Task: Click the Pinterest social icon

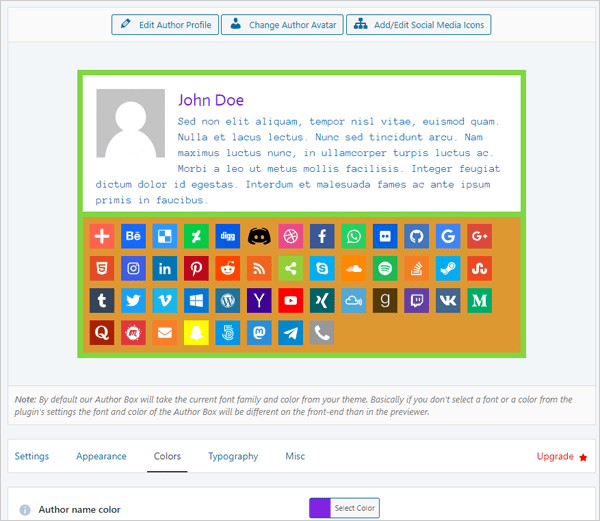Action: 196,269
